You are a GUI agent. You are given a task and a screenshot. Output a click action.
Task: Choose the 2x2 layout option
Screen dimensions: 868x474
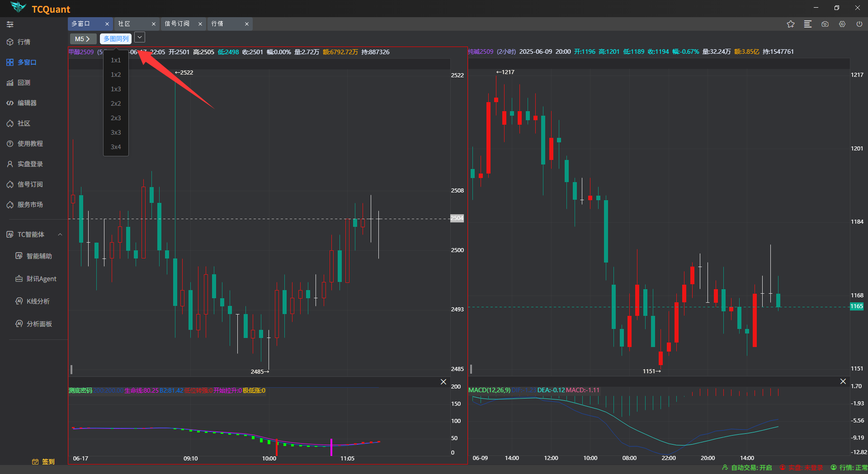[x=116, y=103]
